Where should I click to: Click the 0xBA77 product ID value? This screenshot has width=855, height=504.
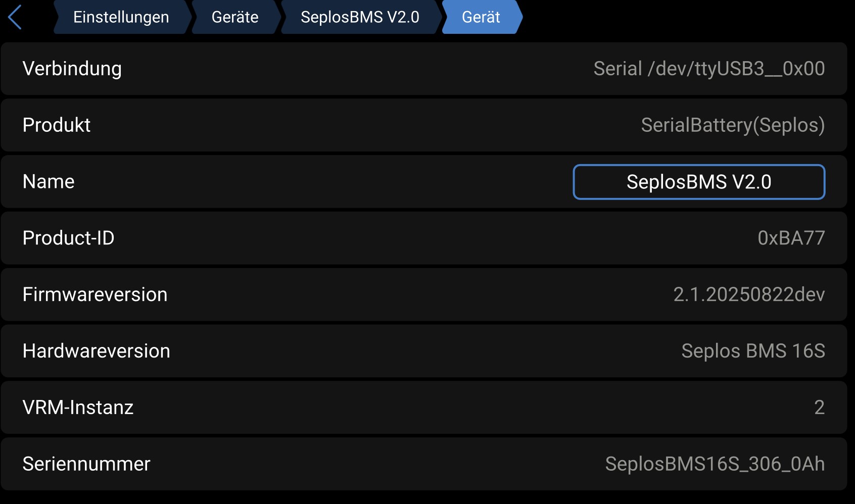[x=791, y=238]
